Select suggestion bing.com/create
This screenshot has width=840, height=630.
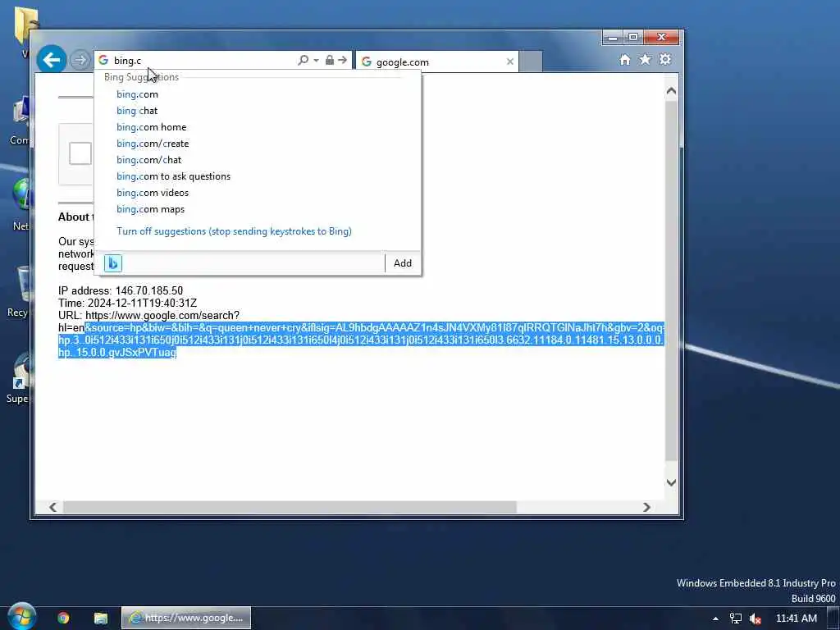153,144
